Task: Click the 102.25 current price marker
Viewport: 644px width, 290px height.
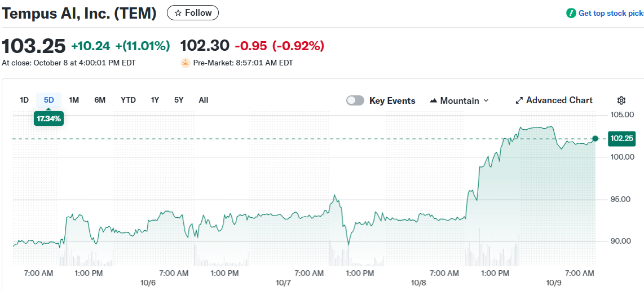Action: coord(621,138)
